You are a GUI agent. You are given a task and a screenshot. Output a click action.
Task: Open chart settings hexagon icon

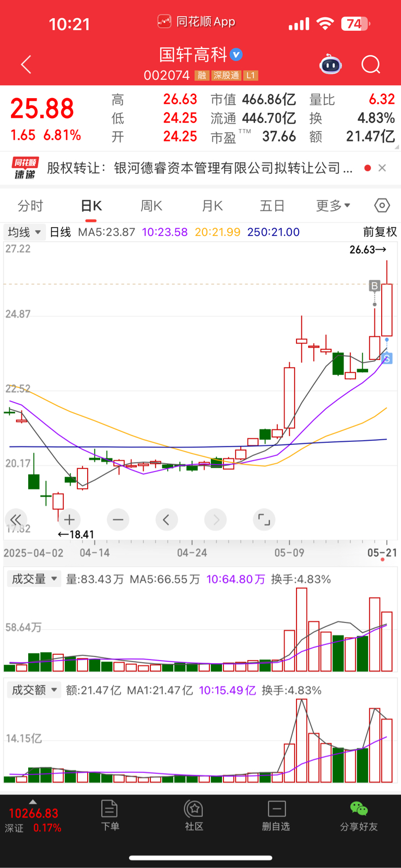(x=382, y=206)
